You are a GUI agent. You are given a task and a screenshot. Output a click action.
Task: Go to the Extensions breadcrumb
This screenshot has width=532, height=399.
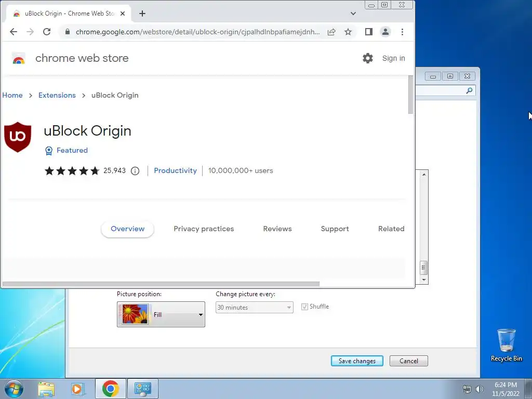click(57, 96)
